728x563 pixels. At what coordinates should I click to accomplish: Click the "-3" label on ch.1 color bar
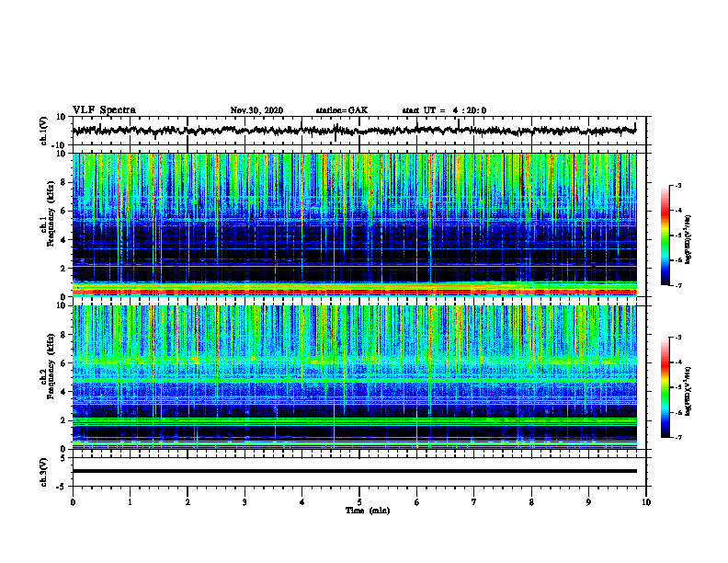click(678, 185)
